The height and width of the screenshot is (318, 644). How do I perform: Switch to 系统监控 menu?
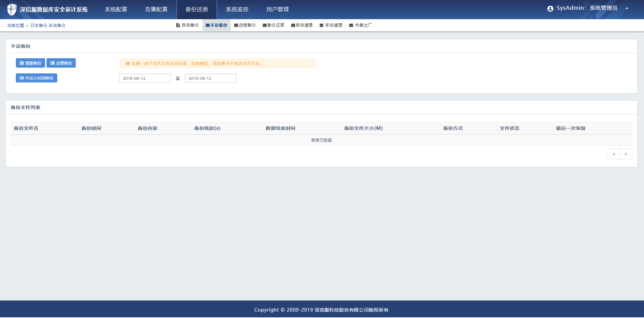(x=237, y=9)
